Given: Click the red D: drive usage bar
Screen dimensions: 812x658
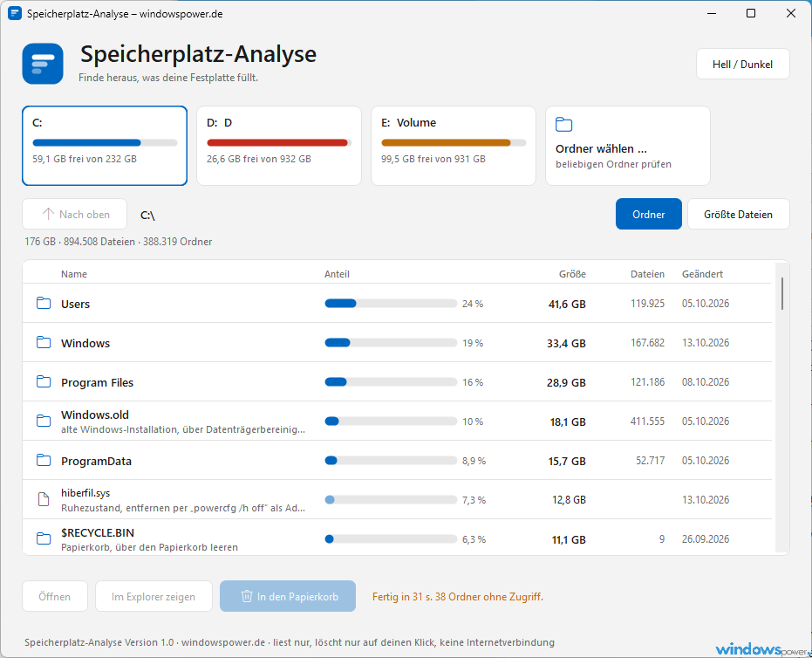Looking at the screenshot, I should pyautogui.click(x=279, y=142).
